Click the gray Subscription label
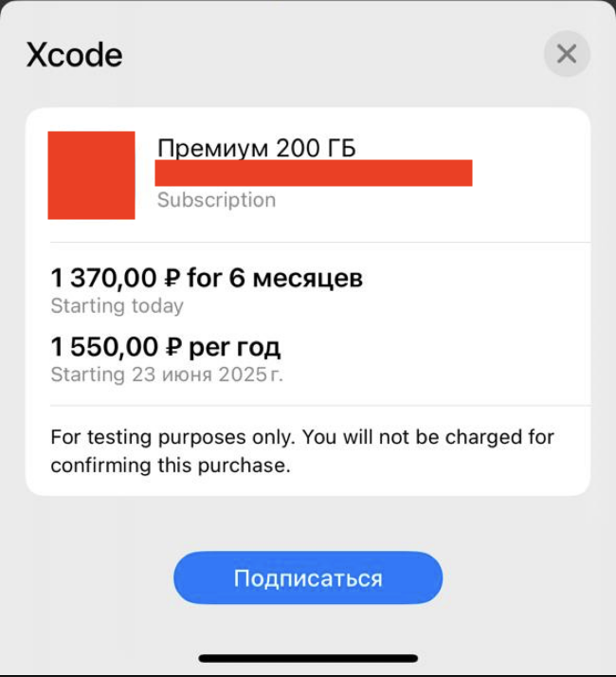This screenshot has width=616, height=677. 216,200
